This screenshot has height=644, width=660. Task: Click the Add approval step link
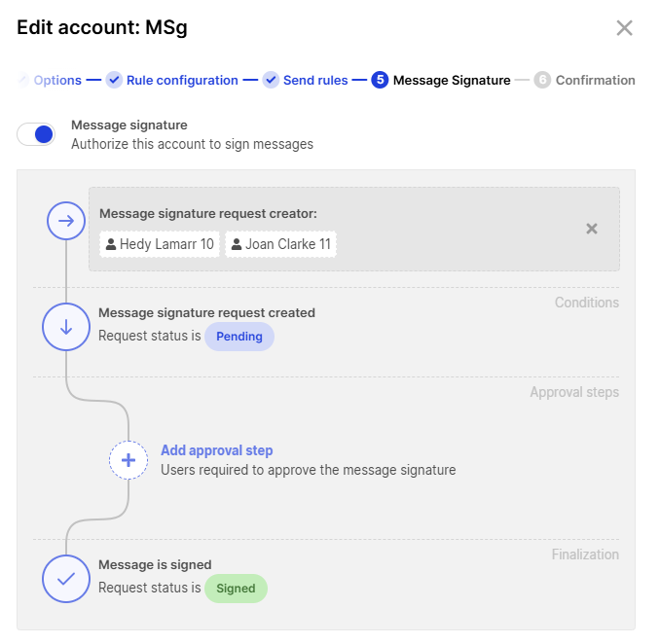216,450
